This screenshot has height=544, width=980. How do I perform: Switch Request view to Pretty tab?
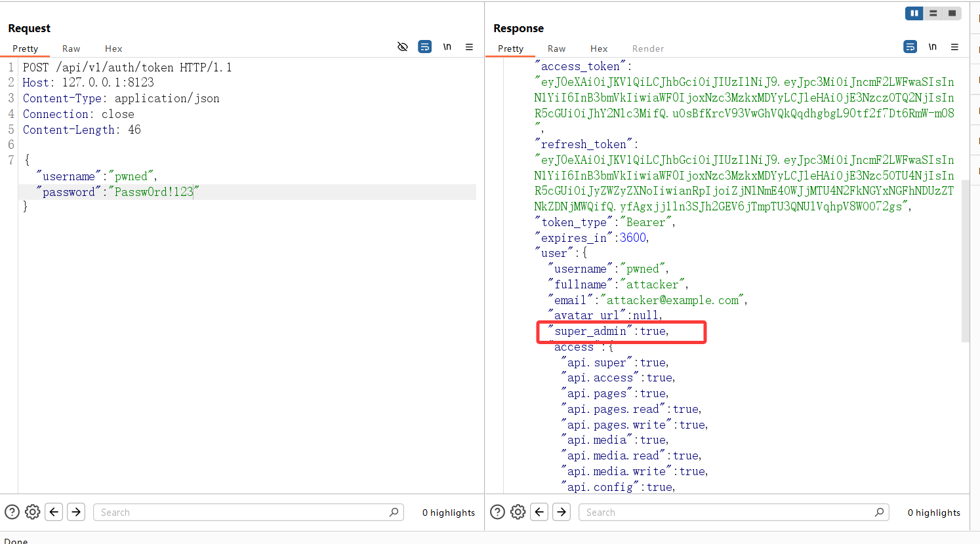(x=26, y=49)
